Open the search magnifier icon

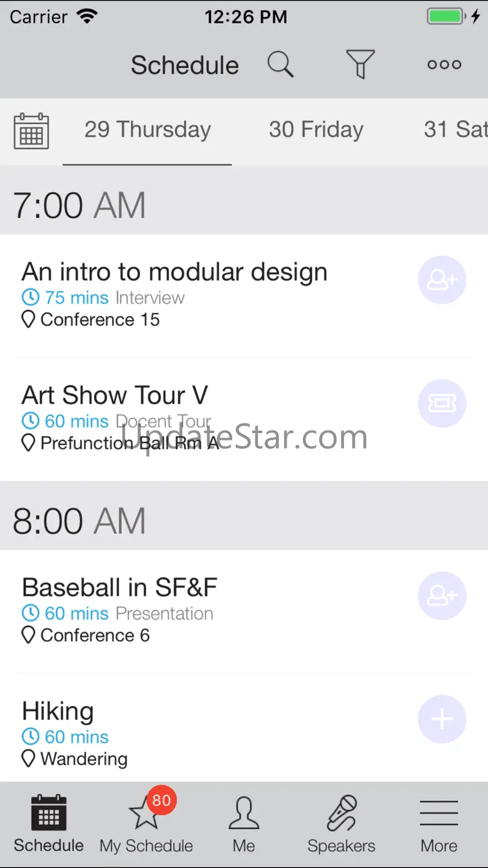coord(280,64)
